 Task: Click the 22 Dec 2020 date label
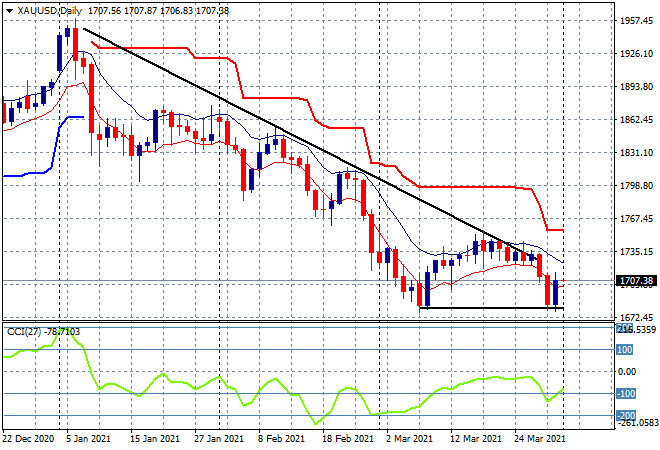pyautogui.click(x=28, y=439)
